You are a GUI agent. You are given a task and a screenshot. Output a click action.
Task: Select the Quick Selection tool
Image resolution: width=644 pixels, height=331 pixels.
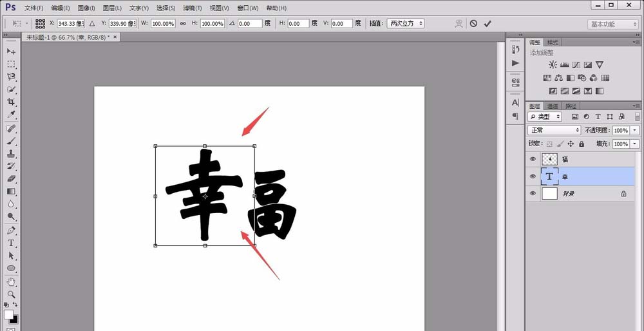[x=11, y=90]
